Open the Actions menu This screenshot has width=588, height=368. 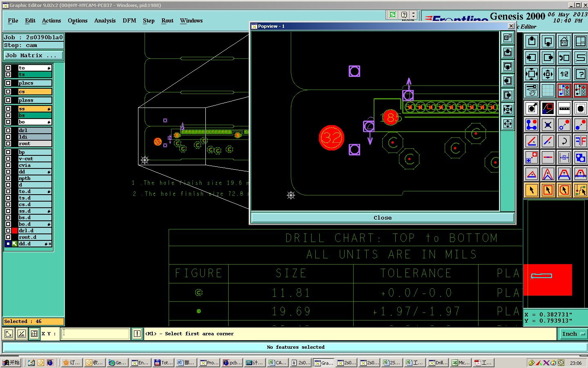[x=51, y=20]
